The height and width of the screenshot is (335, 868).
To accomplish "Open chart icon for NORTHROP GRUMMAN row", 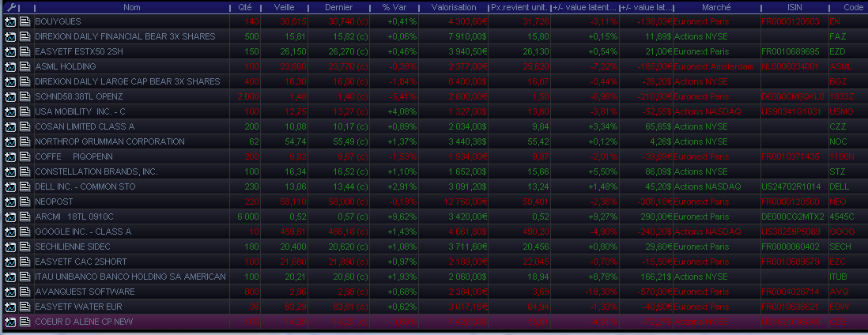I will tap(10, 141).
